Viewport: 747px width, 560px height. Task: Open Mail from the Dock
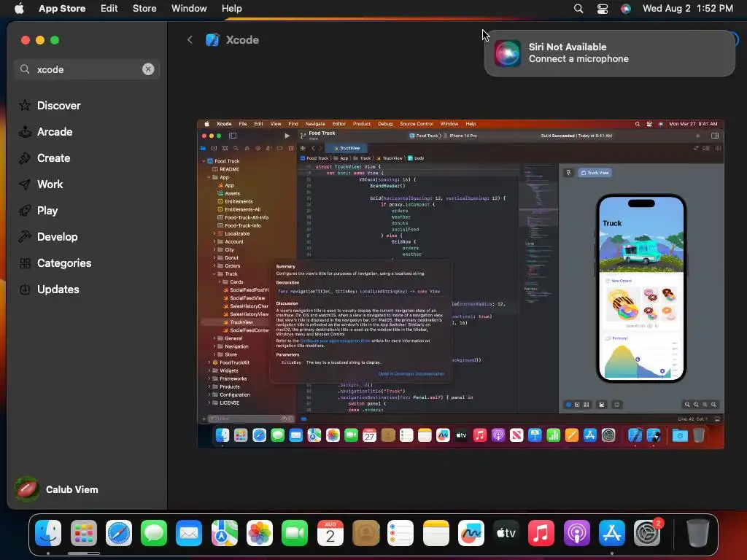189,533
